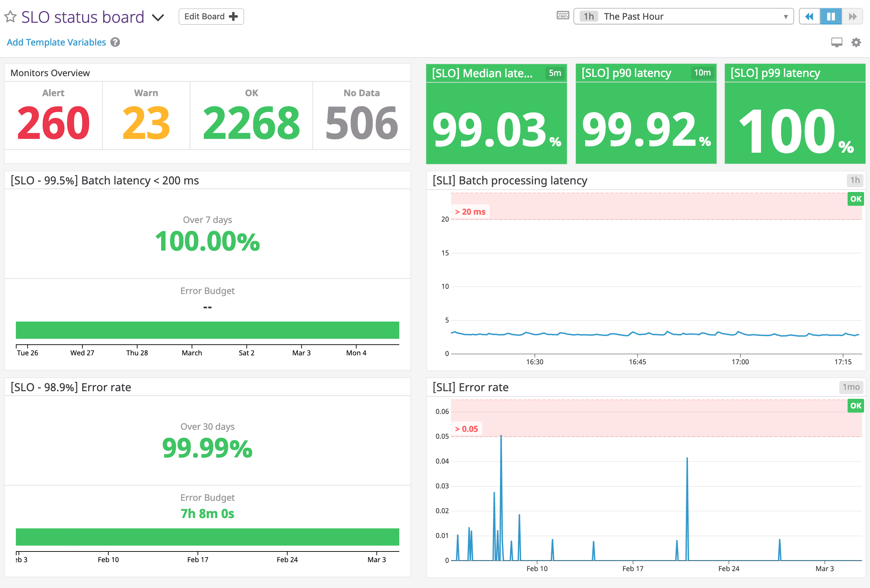Screen dimensions: 870x588
Task: Click the OK status badge on Batch processing latency
Action: tap(856, 199)
